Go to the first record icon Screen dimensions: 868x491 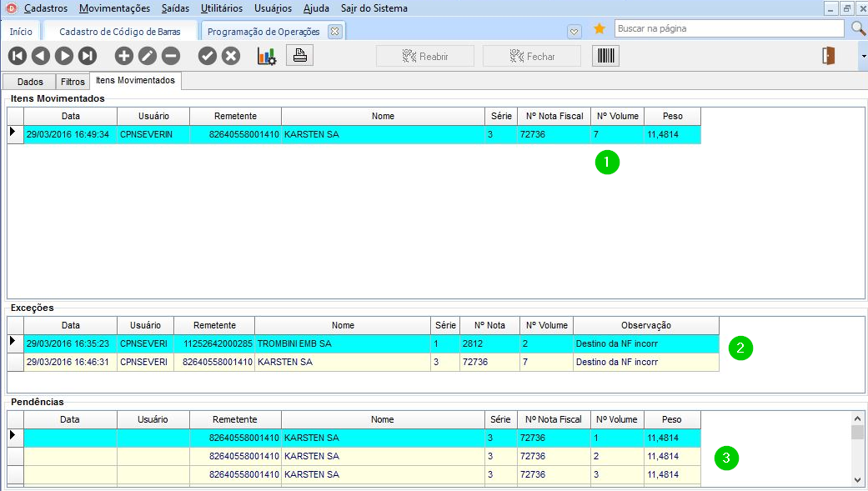point(18,56)
